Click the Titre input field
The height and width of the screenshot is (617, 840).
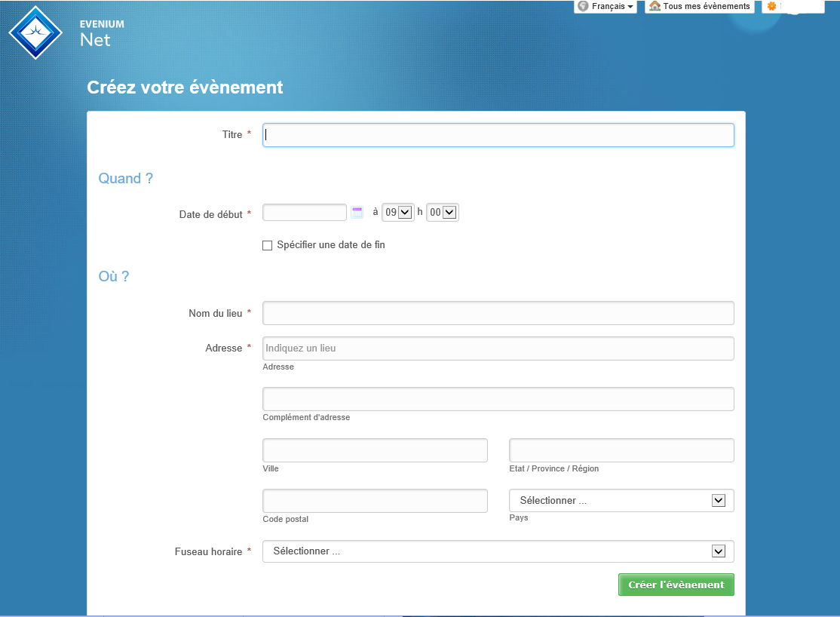(498, 135)
